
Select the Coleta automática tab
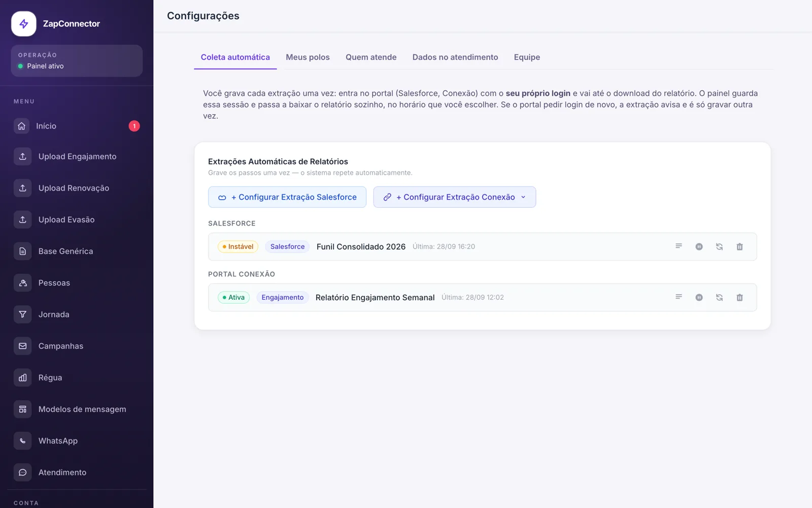(235, 57)
